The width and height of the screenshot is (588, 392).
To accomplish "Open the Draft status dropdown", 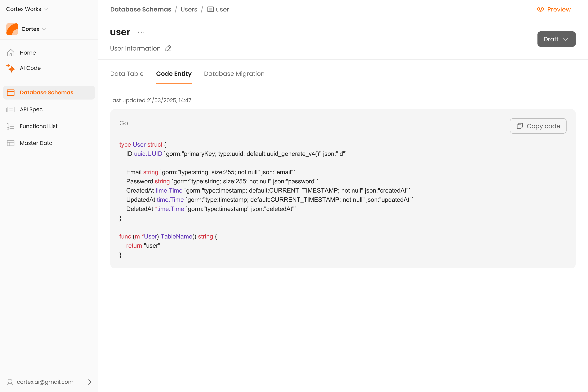I will (556, 39).
